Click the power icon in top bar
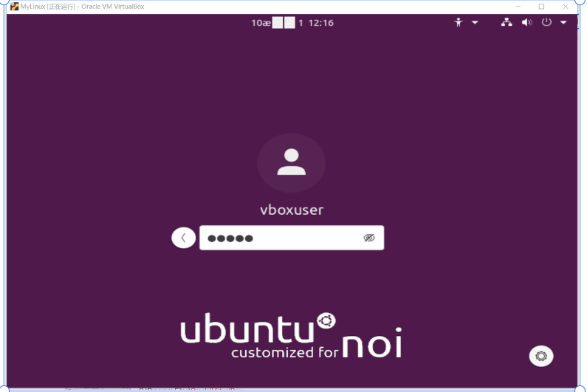The width and height of the screenshot is (587, 392). pyautogui.click(x=546, y=22)
